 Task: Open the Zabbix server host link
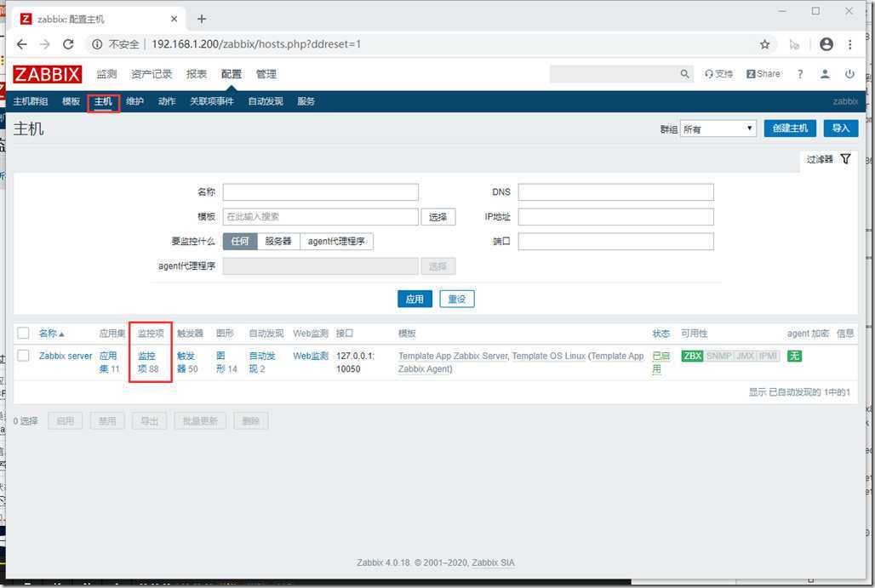66,356
